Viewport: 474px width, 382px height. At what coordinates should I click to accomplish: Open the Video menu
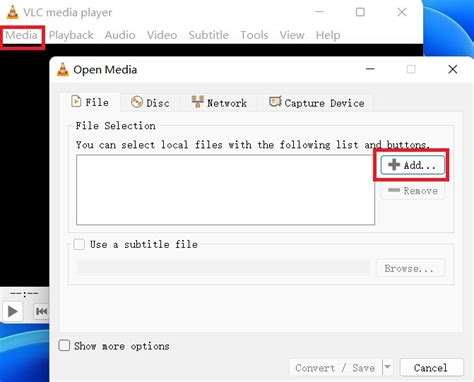[162, 35]
